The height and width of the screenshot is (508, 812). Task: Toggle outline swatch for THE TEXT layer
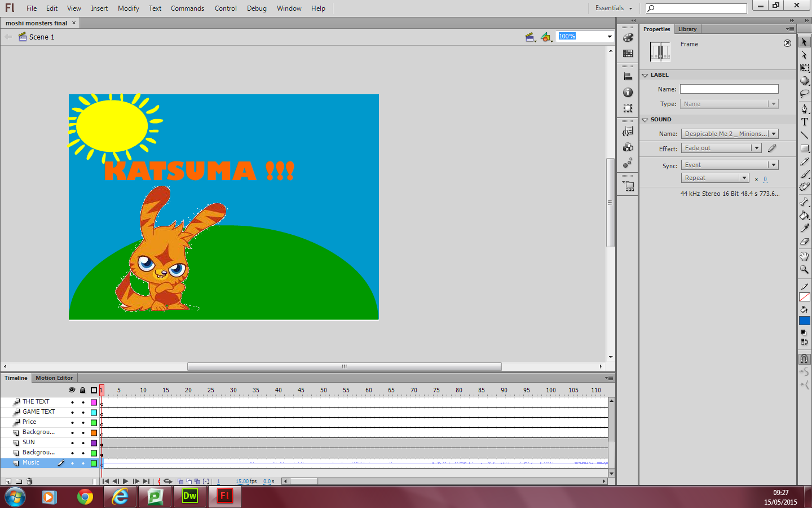click(x=94, y=402)
